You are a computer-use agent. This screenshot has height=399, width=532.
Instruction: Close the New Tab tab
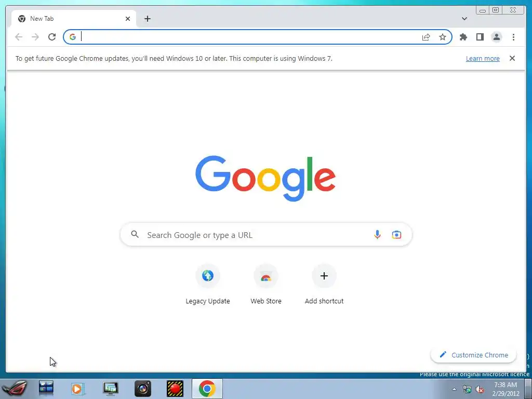pyautogui.click(x=128, y=19)
